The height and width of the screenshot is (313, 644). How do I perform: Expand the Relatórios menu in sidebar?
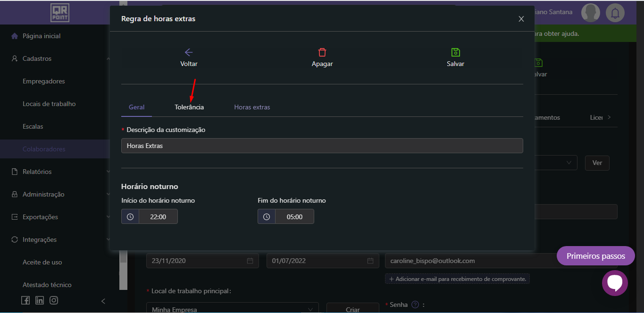37,172
